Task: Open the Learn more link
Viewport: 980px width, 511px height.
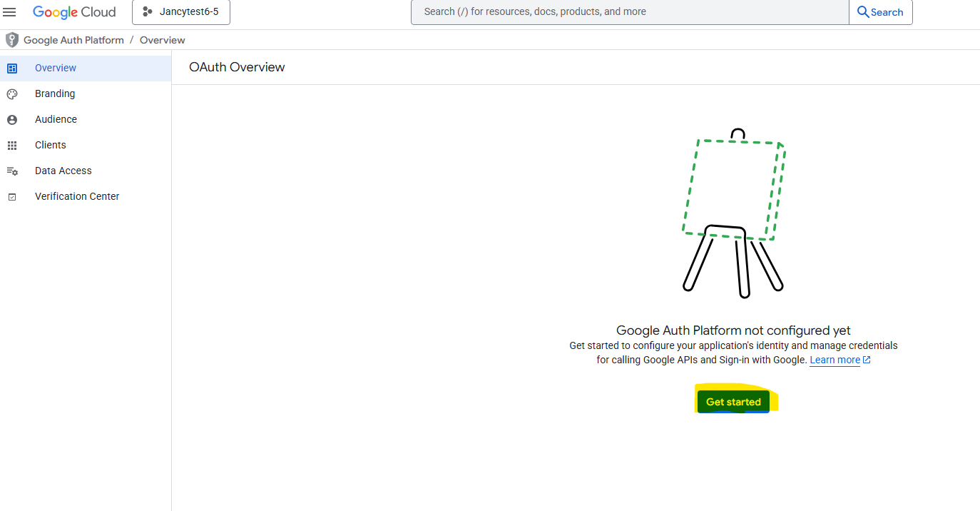Action: tap(840, 360)
